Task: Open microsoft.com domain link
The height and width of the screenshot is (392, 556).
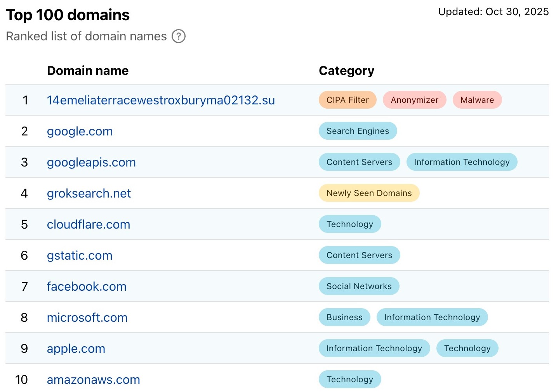Action: (87, 317)
